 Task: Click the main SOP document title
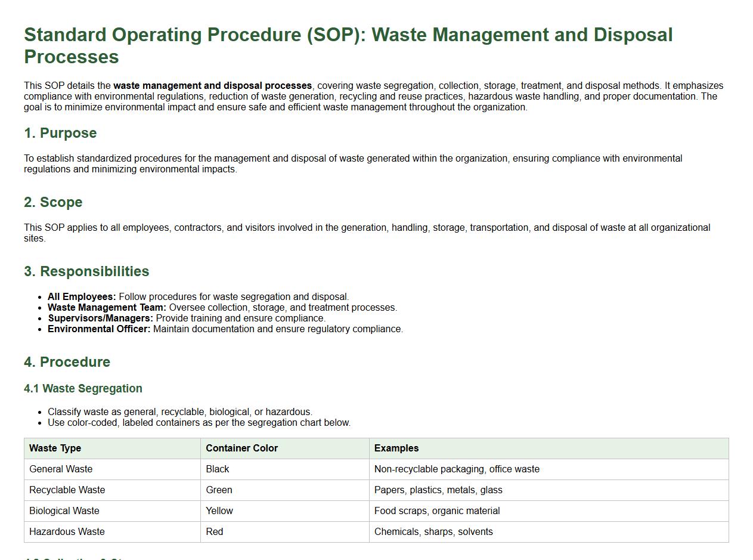pyautogui.click(x=348, y=45)
